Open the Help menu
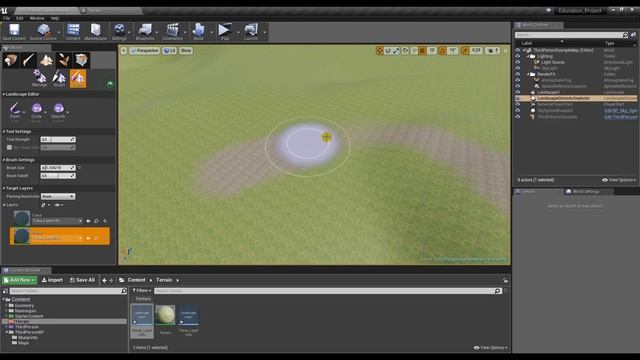640x360 pixels. pyautogui.click(x=55, y=18)
